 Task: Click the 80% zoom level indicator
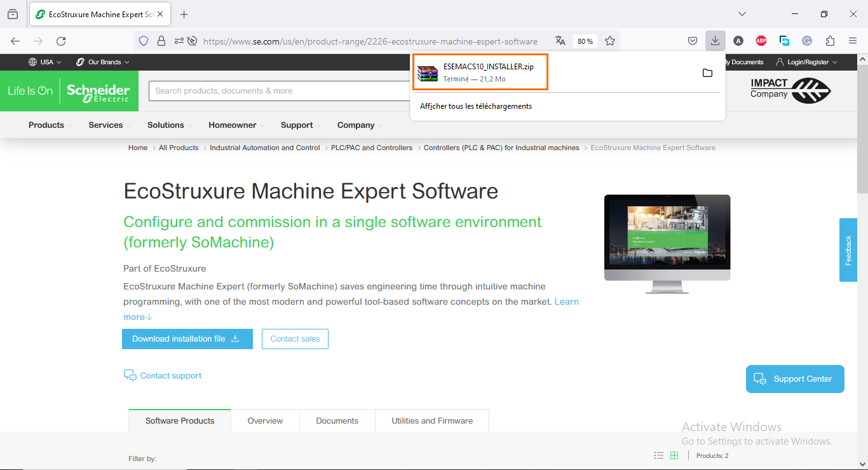(x=585, y=41)
